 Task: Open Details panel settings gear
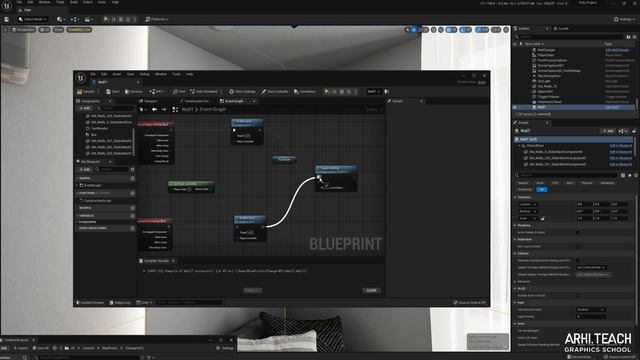pos(636,175)
